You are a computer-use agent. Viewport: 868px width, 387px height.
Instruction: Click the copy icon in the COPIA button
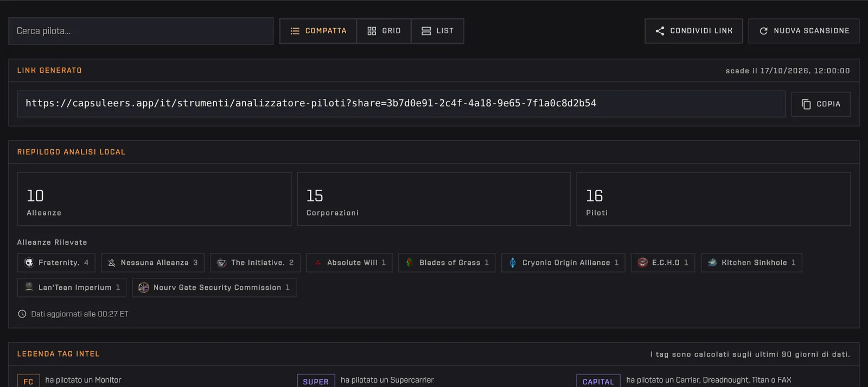click(x=806, y=104)
